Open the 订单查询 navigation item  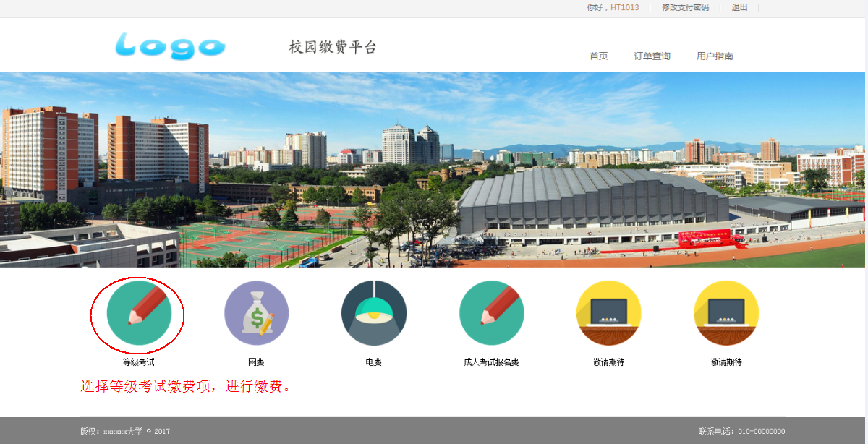click(652, 56)
